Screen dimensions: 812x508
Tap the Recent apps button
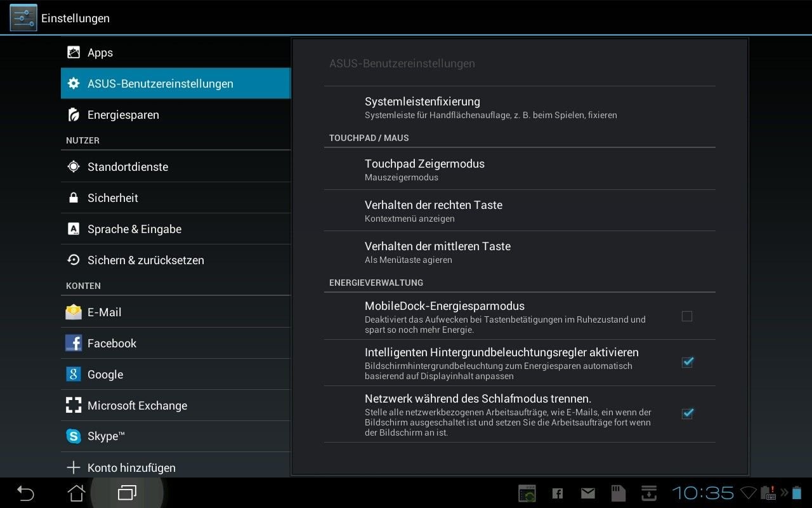coord(127,493)
